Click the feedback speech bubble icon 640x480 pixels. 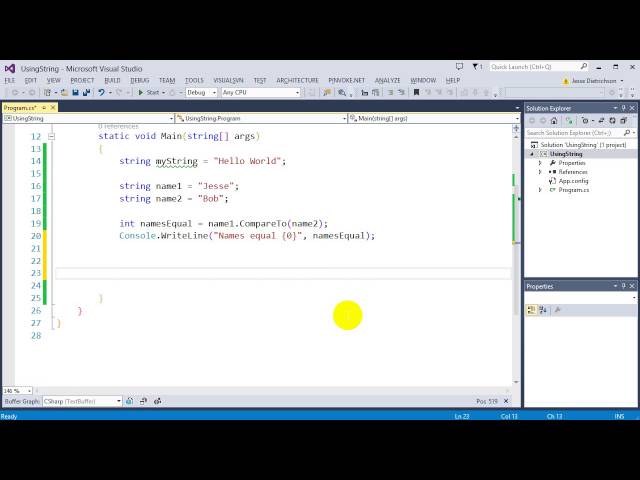click(x=459, y=67)
